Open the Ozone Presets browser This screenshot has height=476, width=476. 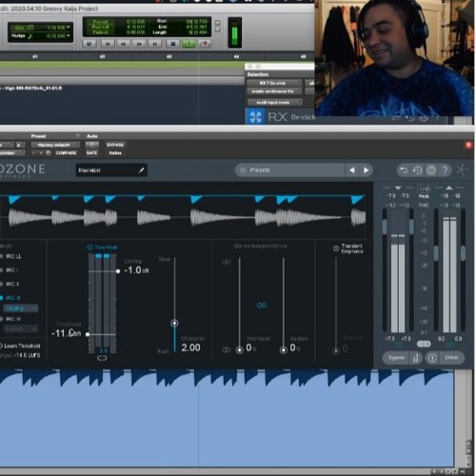click(289, 170)
